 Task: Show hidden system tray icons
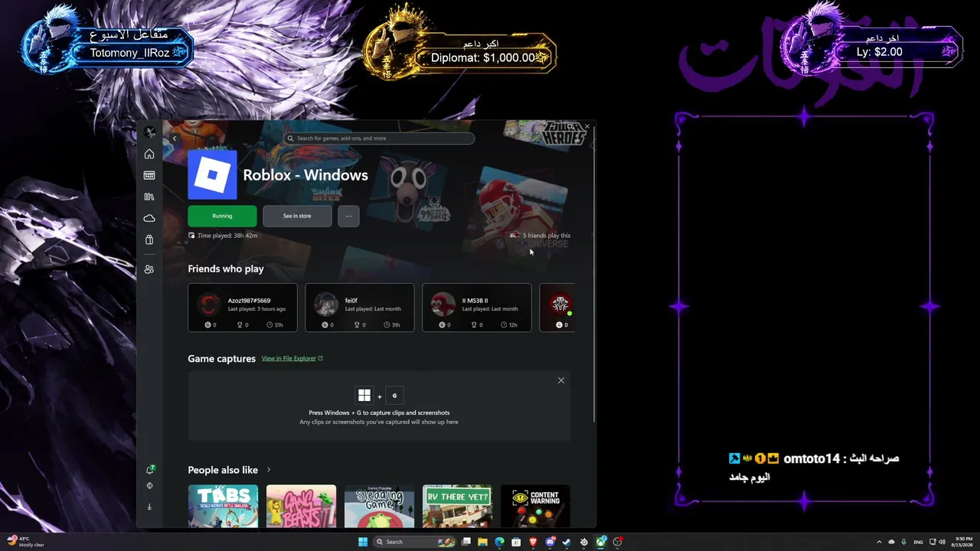click(879, 542)
